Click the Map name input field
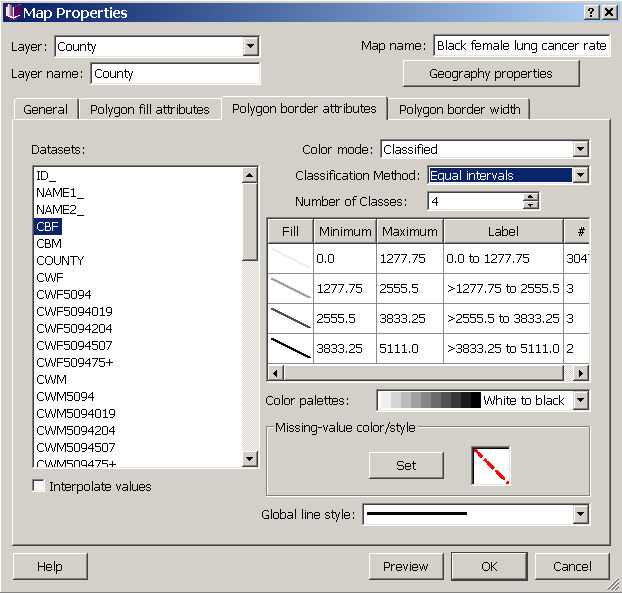Viewport: 622px width, 593px height. click(521, 46)
